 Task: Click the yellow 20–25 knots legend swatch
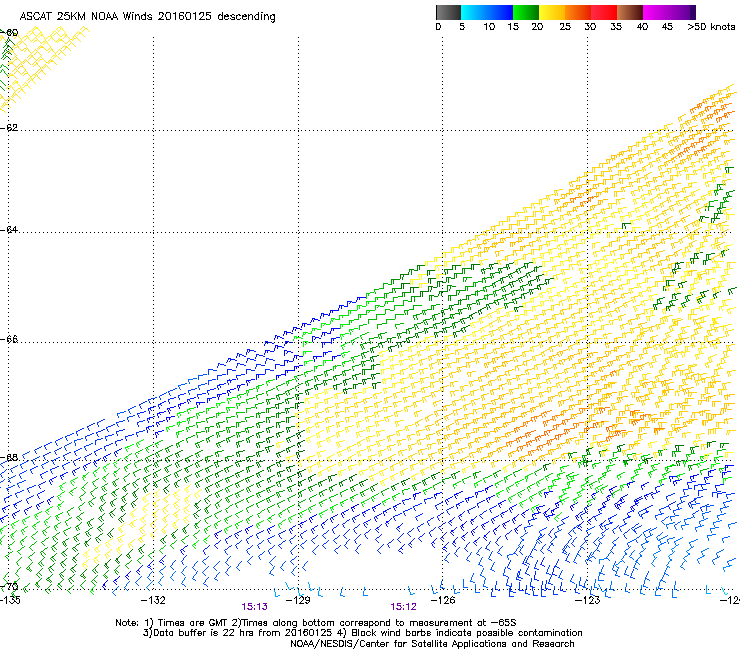pos(552,12)
